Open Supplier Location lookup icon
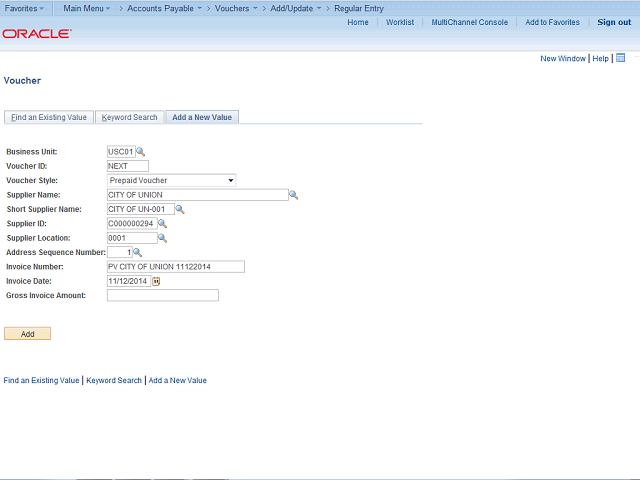This screenshot has width=640, height=480. pos(162,238)
